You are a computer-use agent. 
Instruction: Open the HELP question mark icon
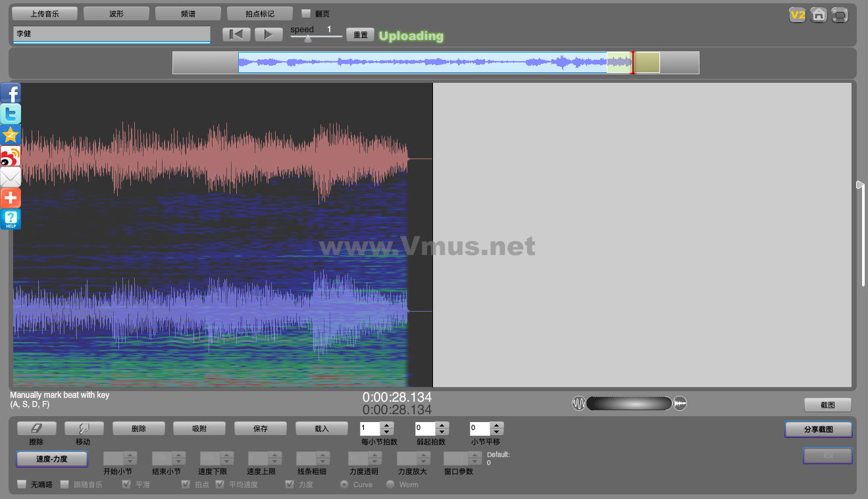[11, 219]
